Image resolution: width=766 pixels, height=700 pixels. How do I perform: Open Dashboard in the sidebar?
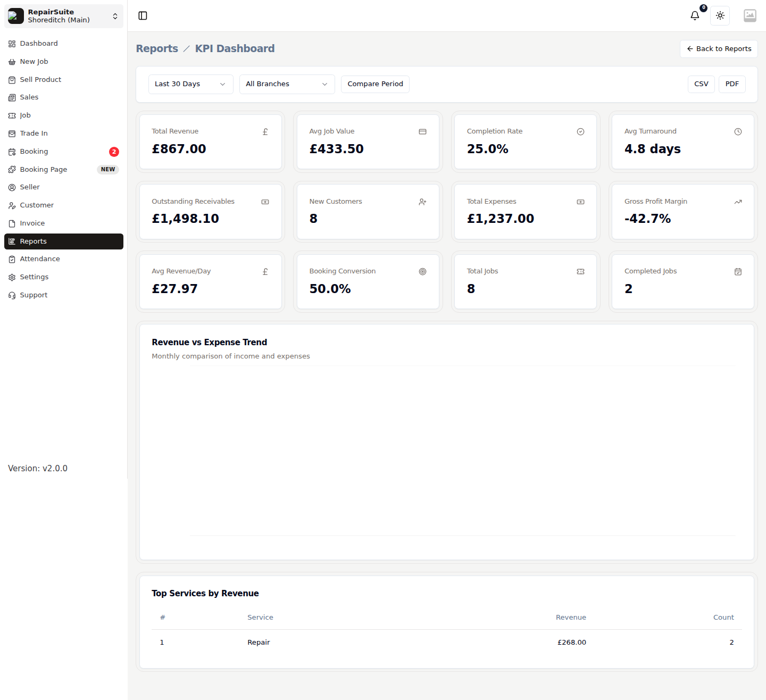click(x=64, y=44)
